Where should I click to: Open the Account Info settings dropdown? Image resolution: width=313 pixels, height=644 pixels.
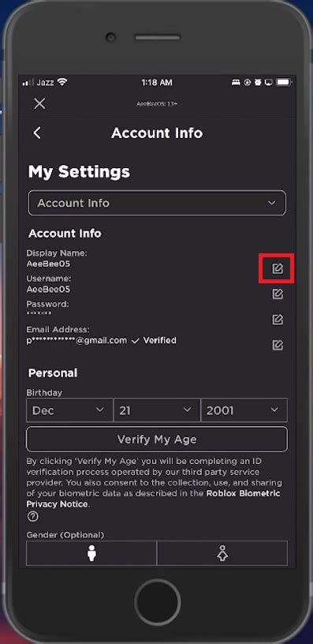pyautogui.click(x=157, y=203)
